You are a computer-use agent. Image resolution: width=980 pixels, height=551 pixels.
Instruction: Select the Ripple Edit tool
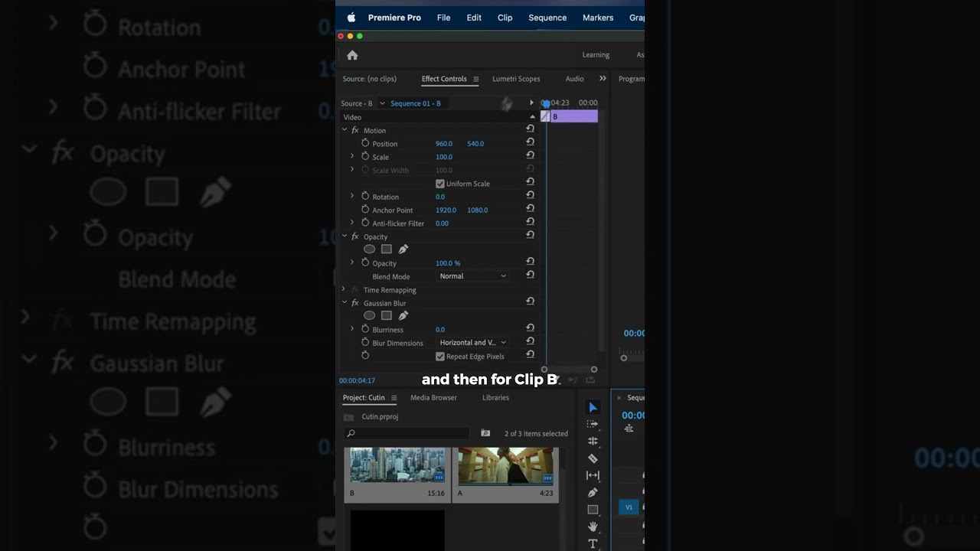593,441
